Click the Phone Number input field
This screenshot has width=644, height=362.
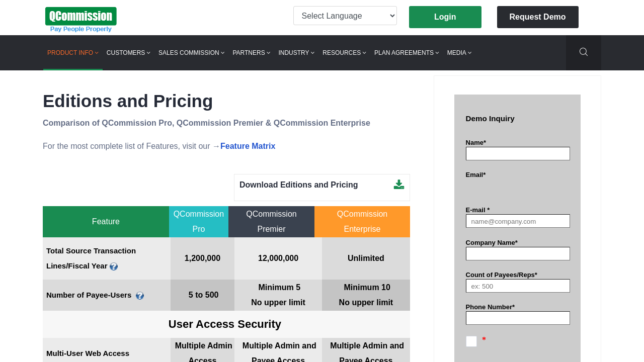pyautogui.click(x=517, y=318)
